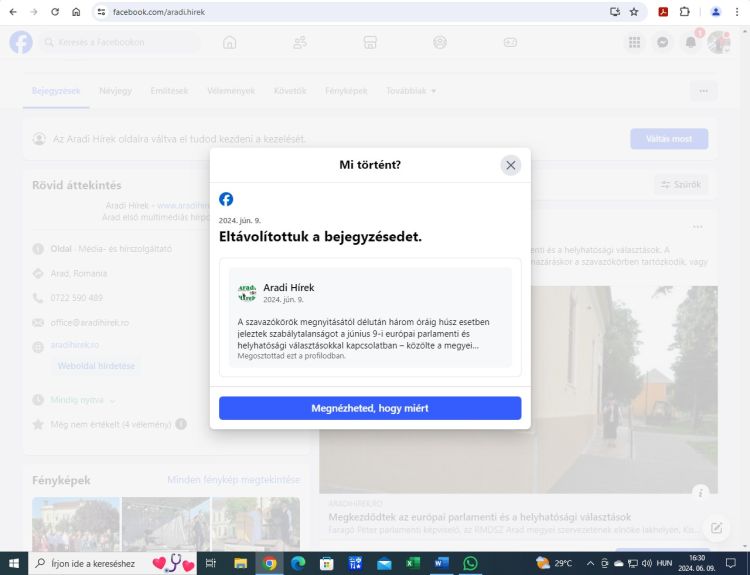This screenshot has height=575, width=750.
Task: Click the info icon next to ratings
Action: pos(181,424)
